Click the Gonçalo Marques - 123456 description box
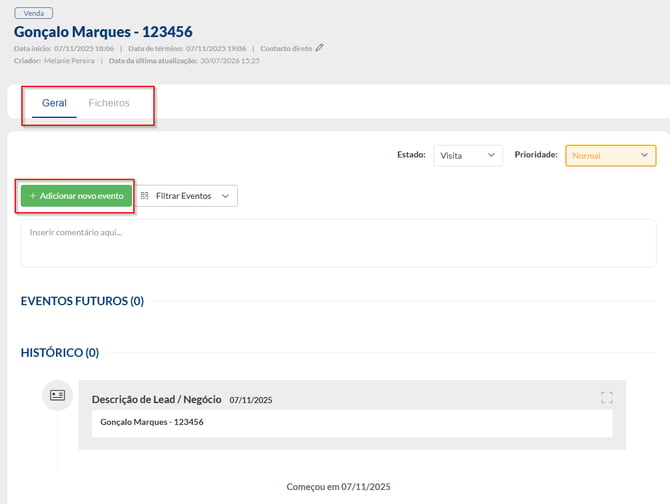The width and height of the screenshot is (670, 504). tap(352, 423)
